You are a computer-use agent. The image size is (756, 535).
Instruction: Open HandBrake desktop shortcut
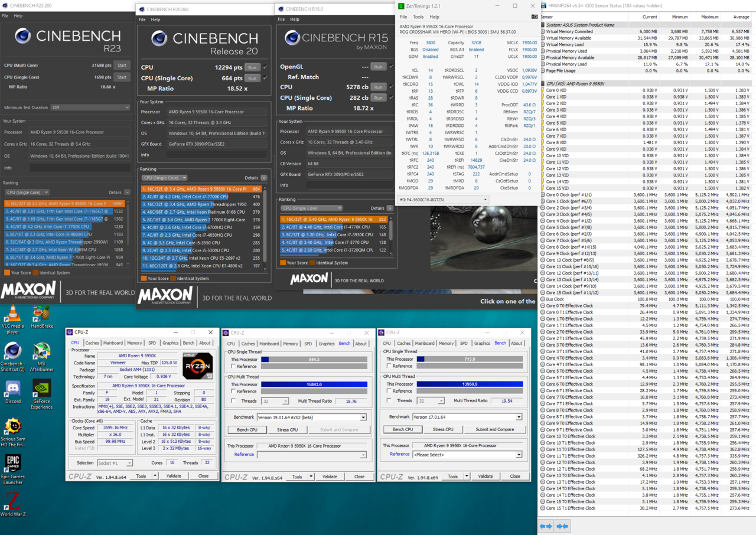(x=42, y=317)
